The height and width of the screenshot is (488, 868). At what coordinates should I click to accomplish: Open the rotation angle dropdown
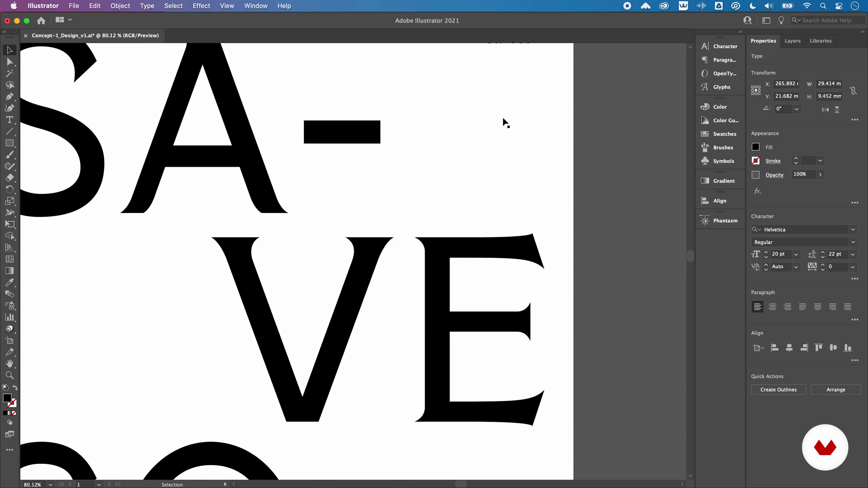[797, 109]
